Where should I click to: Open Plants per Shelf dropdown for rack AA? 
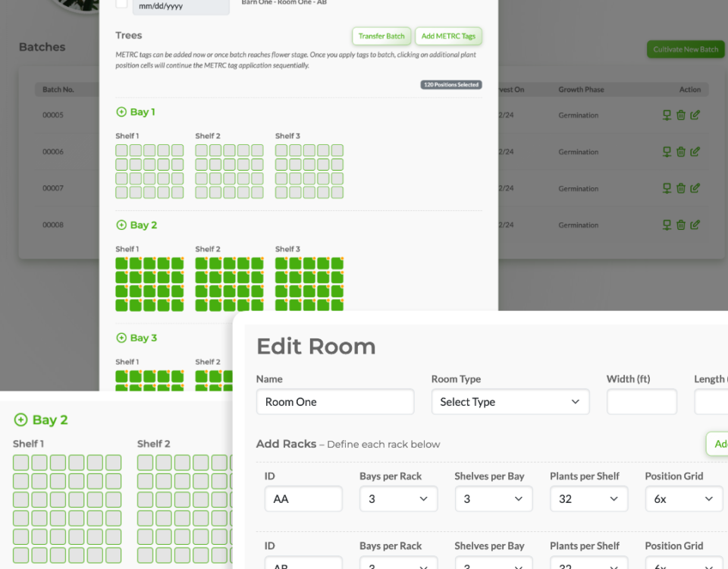[x=588, y=499]
